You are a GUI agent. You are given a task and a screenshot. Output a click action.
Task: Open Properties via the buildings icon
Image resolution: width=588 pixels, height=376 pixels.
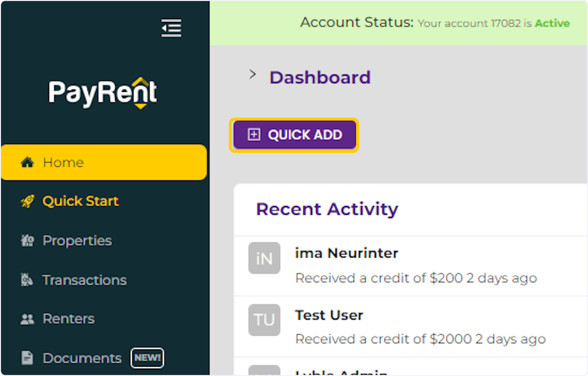(x=27, y=240)
